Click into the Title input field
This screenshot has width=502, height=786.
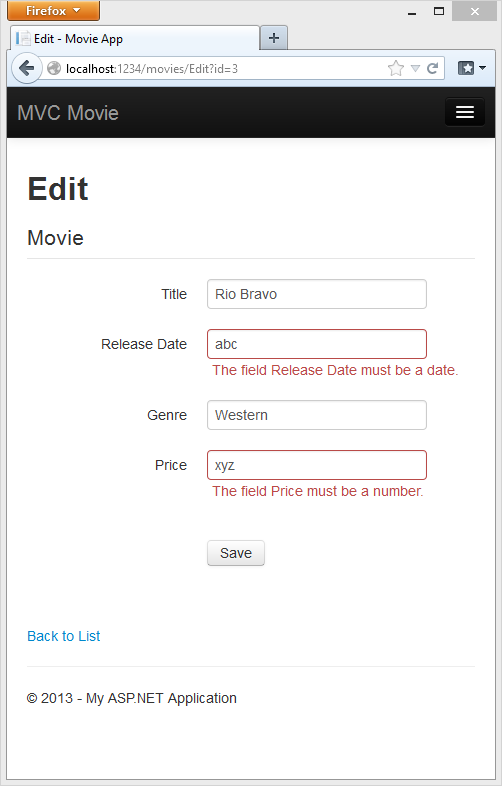click(x=317, y=294)
